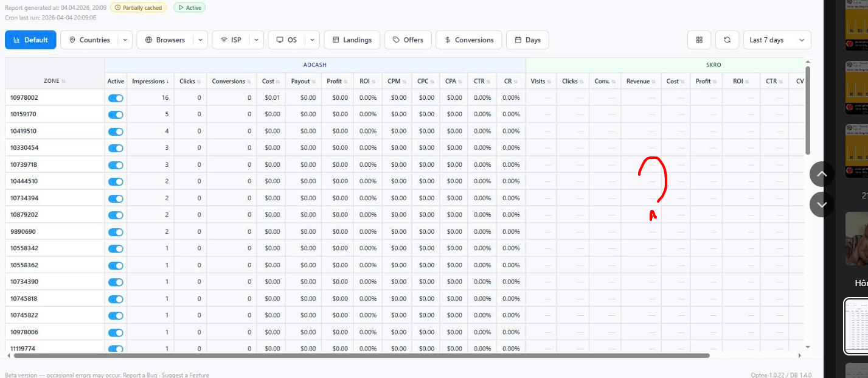868x378 pixels.
Task: Click the green Active status badge
Action: pos(189,7)
